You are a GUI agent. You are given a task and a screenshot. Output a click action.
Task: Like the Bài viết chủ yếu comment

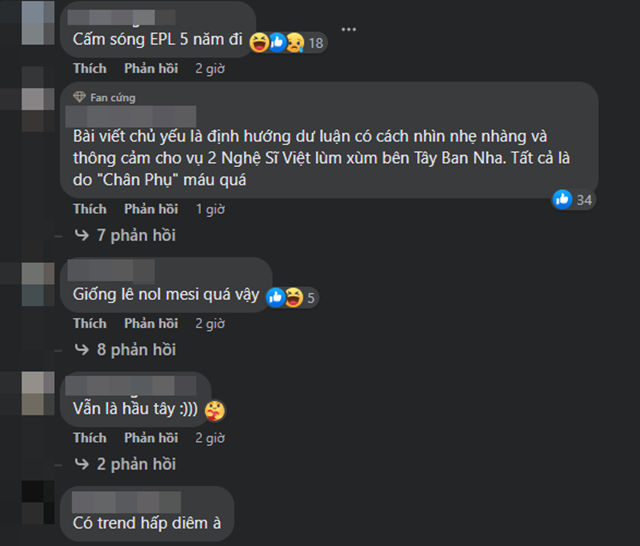[90, 209]
